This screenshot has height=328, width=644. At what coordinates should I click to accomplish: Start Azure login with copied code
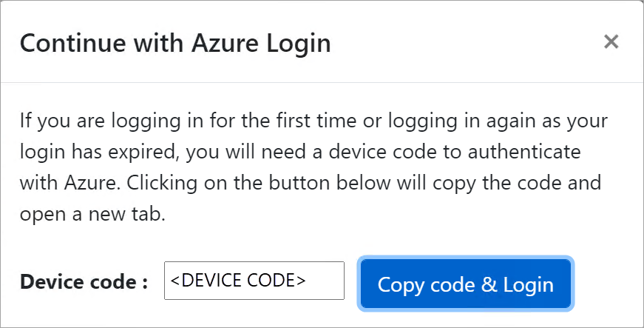click(x=465, y=284)
